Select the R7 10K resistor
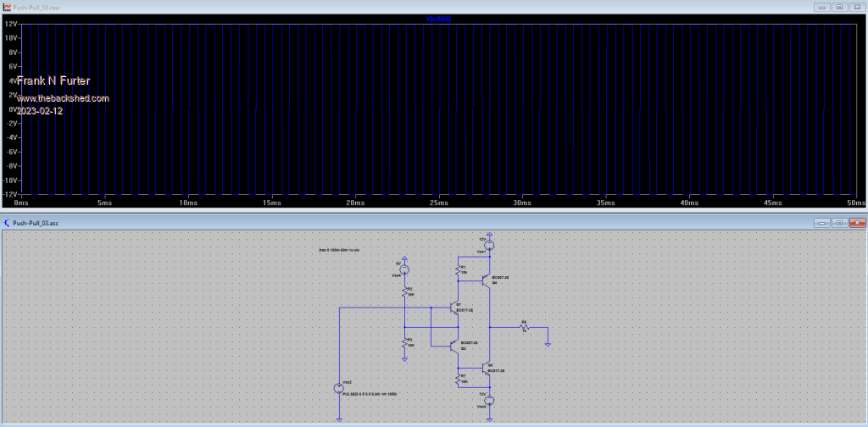This screenshot has height=427, width=868. [x=459, y=378]
